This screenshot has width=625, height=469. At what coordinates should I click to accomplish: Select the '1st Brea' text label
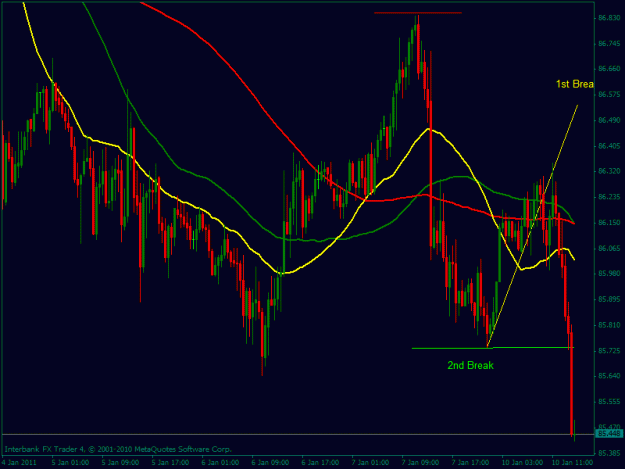point(575,84)
